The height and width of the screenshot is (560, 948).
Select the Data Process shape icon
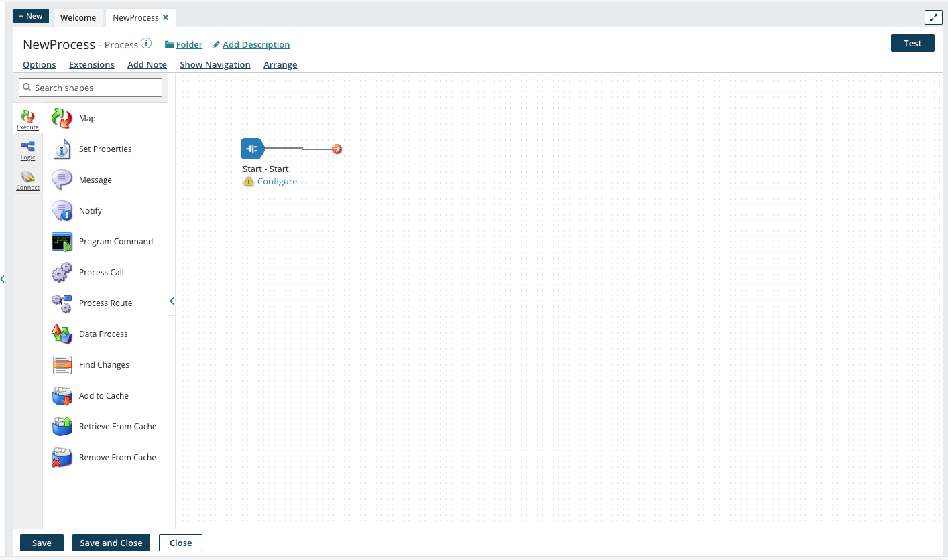[x=62, y=334]
